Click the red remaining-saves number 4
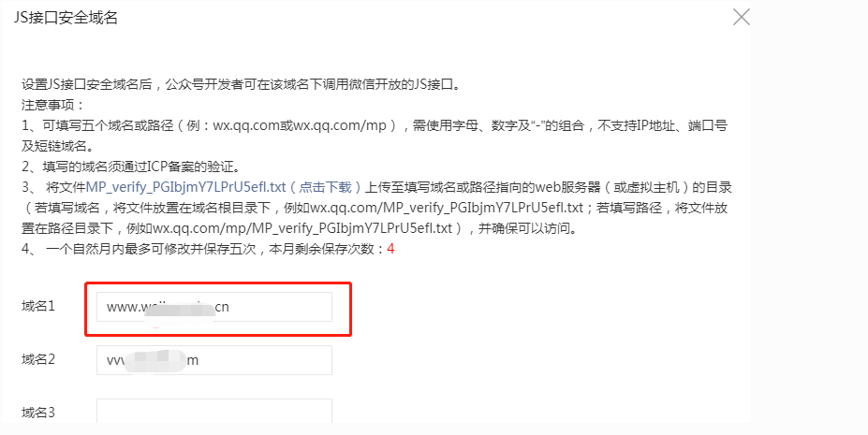 (x=390, y=249)
